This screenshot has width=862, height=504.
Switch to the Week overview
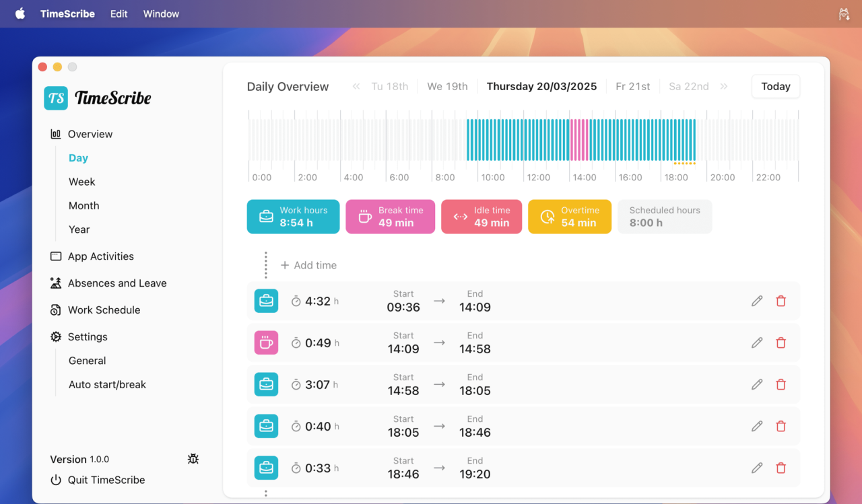click(x=81, y=182)
